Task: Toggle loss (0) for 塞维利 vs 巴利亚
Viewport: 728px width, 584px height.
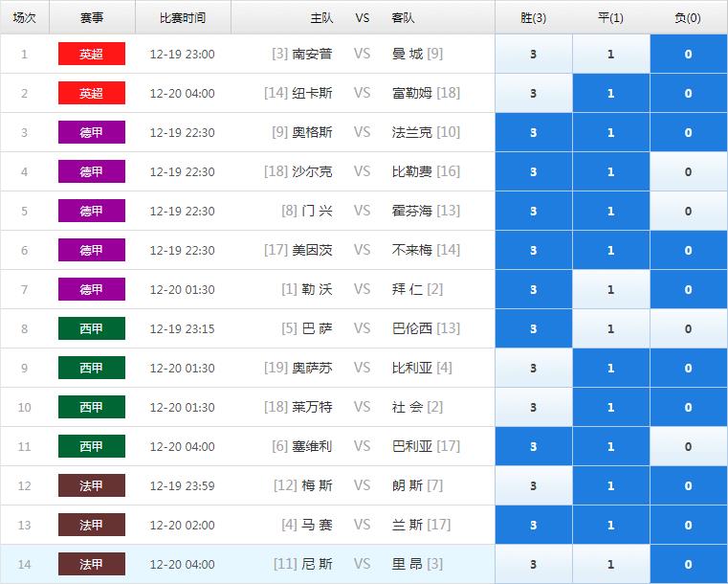Action: pyautogui.click(x=689, y=446)
